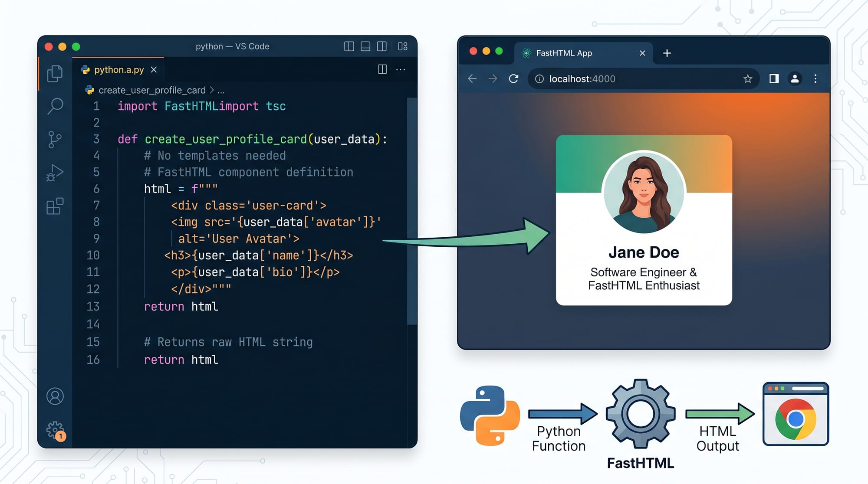The width and height of the screenshot is (868, 484).
Task: Open Customize Layout in VS Code title bar
Action: (x=403, y=46)
